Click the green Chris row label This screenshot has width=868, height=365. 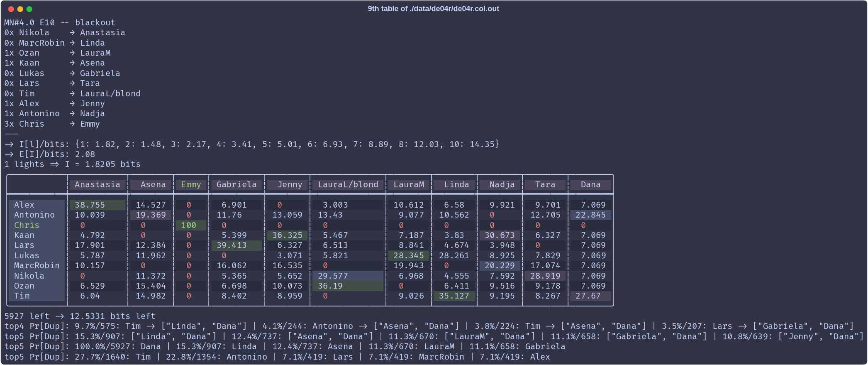37,225
